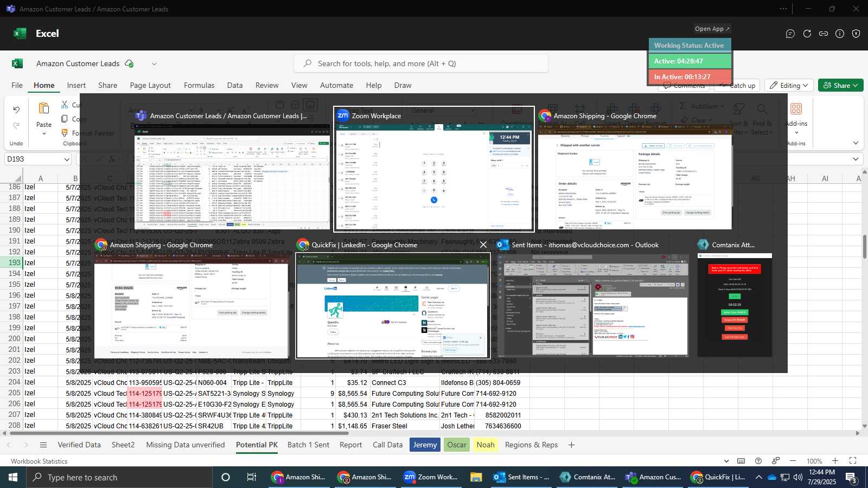Viewport: 868px width, 488px height.
Task: Click the Paste clipboard icon
Action: [x=44, y=108]
